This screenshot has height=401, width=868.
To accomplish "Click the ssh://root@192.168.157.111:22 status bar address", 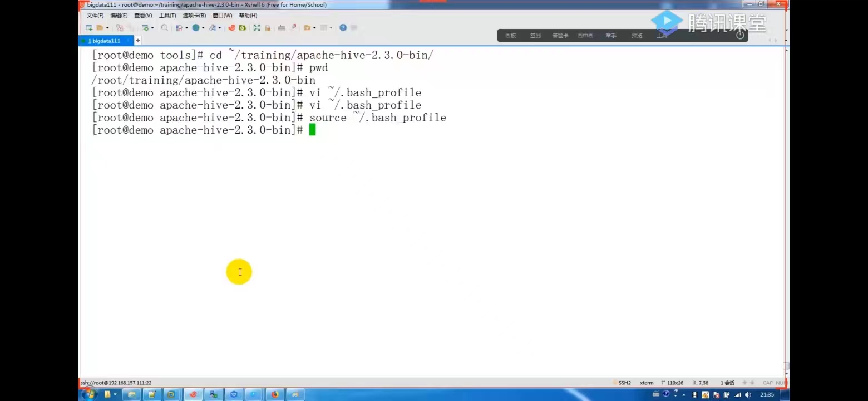I will (116, 383).
